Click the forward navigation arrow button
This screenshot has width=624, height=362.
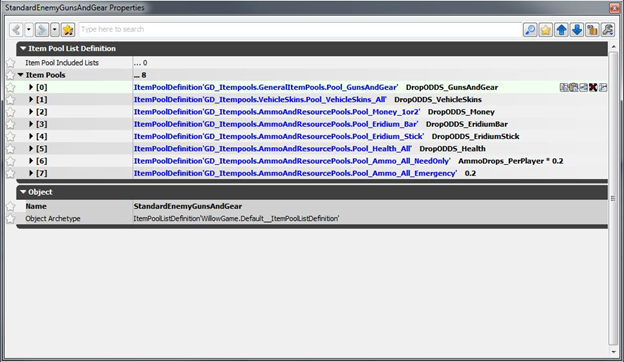click(42, 30)
